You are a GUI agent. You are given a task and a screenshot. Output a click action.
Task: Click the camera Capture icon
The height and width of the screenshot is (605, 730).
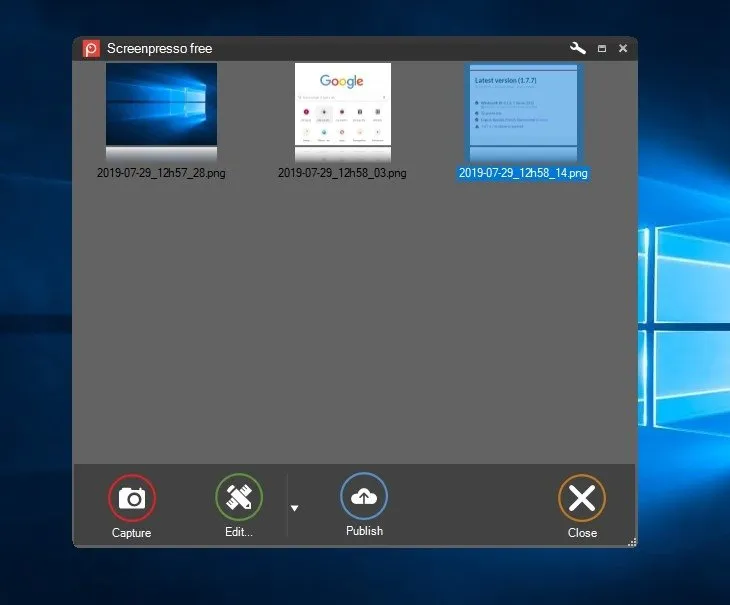coord(132,498)
